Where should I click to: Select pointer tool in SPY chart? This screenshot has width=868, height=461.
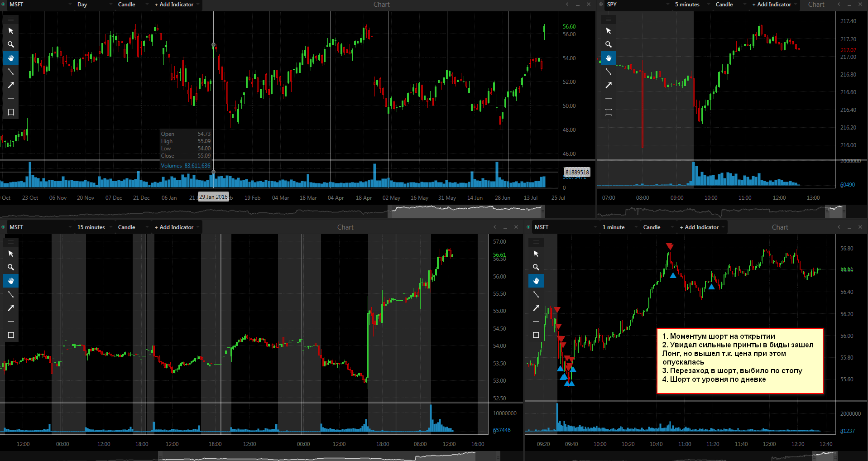tap(609, 31)
